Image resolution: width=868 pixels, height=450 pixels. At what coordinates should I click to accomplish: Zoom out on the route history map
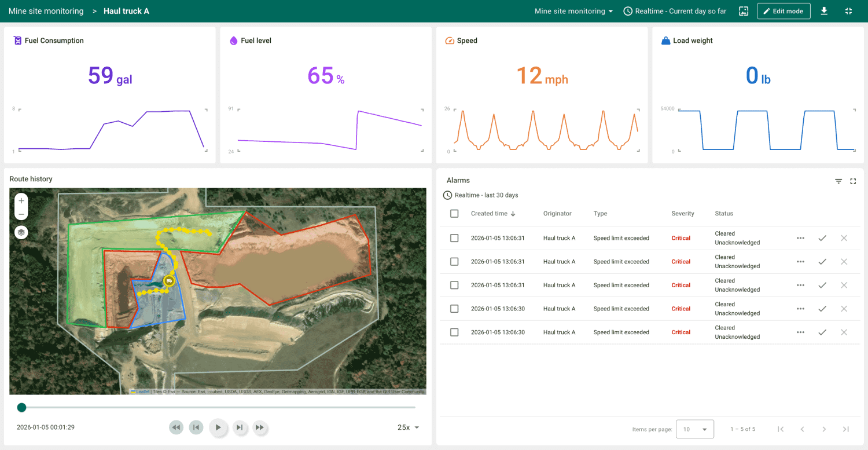(x=21, y=214)
